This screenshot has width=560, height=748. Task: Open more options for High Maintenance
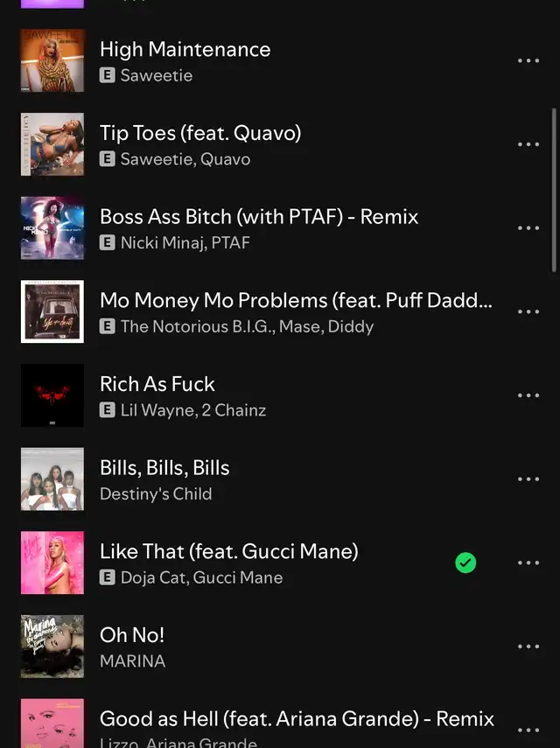[528, 60]
